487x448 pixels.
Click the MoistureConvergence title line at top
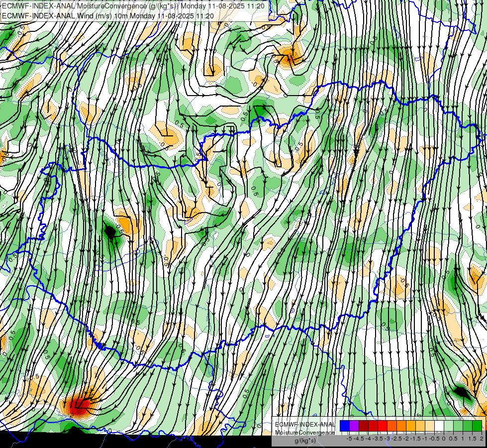133,6
